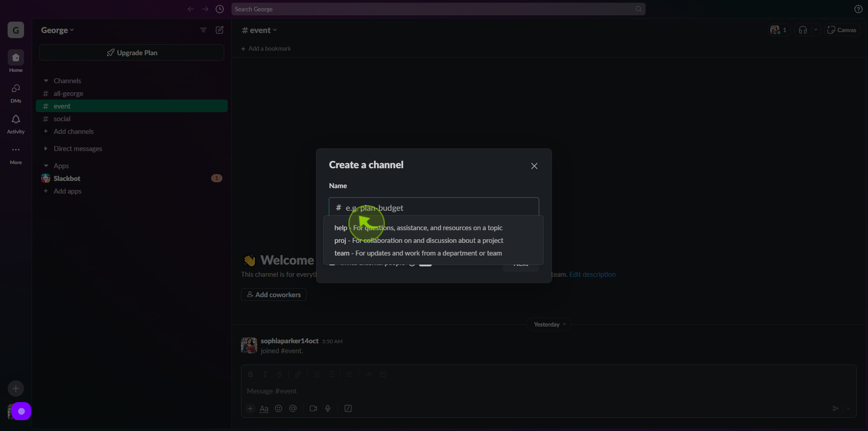This screenshot has height=431, width=868.
Task: Go forward in history
Action: coord(205,9)
